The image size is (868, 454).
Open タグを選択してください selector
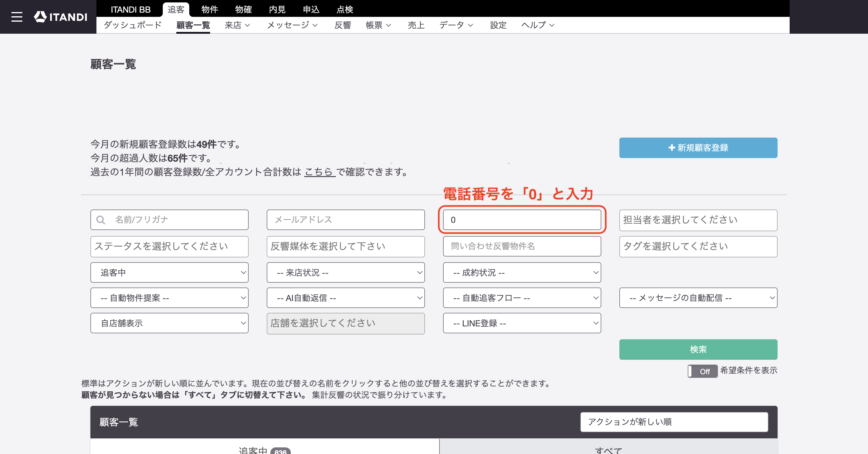[698, 246]
